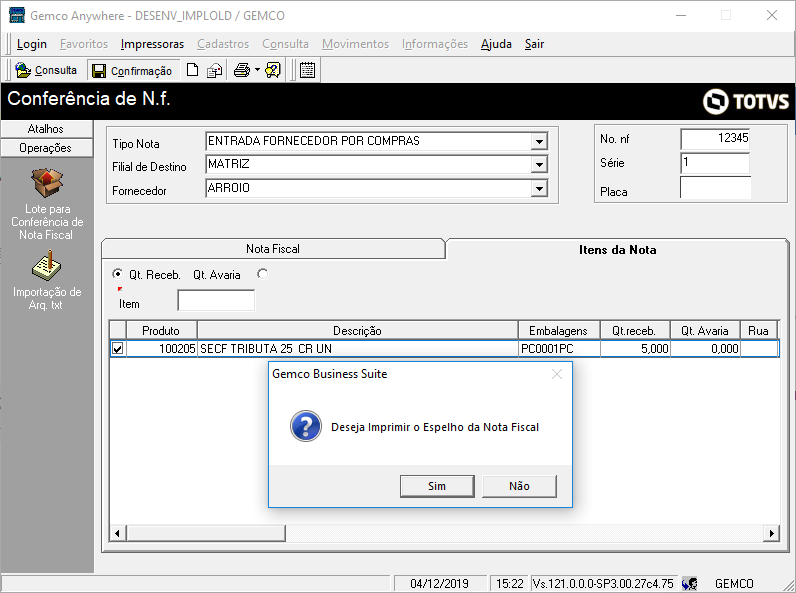
Task: Open the Informações menu
Action: pyautogui.click(x=435, y=44)
